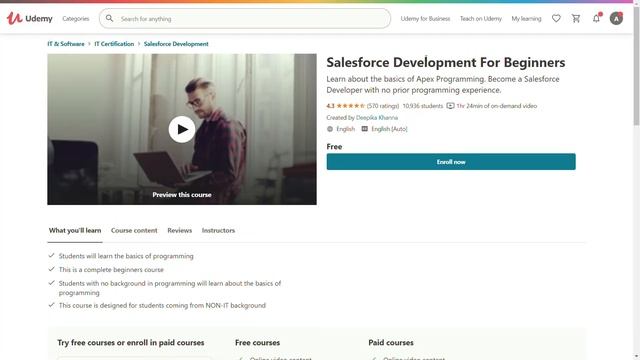Open the Udemy home logo
The width and height of the screenshot is (640, 360).
tap(29, 18)
